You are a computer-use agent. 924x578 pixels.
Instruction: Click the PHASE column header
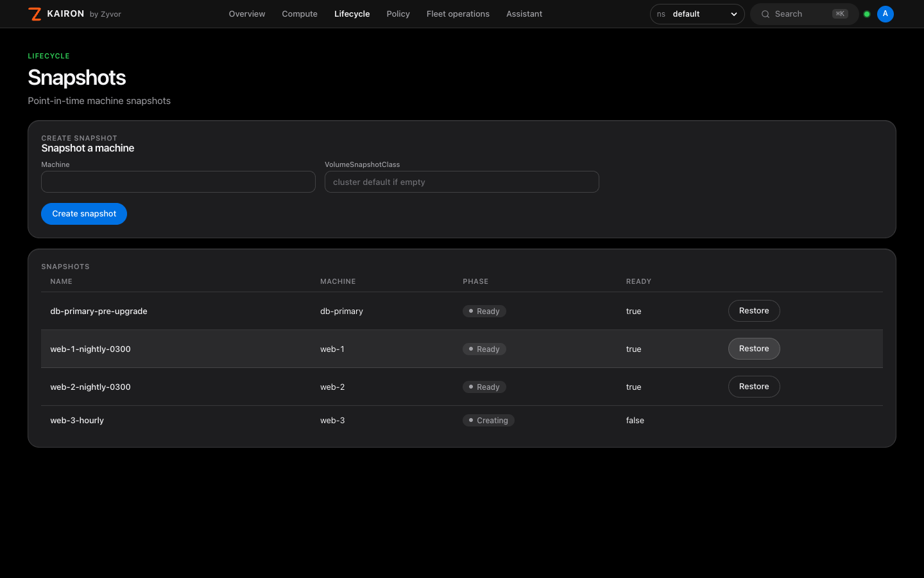(475, 281)
